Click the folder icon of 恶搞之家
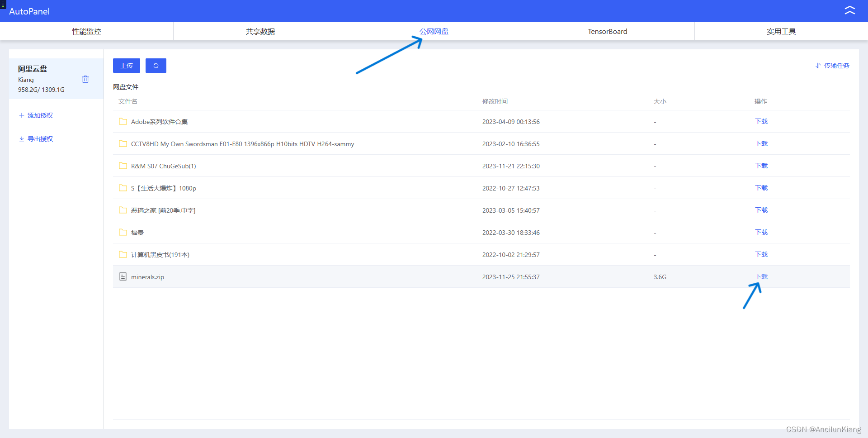 123,210
